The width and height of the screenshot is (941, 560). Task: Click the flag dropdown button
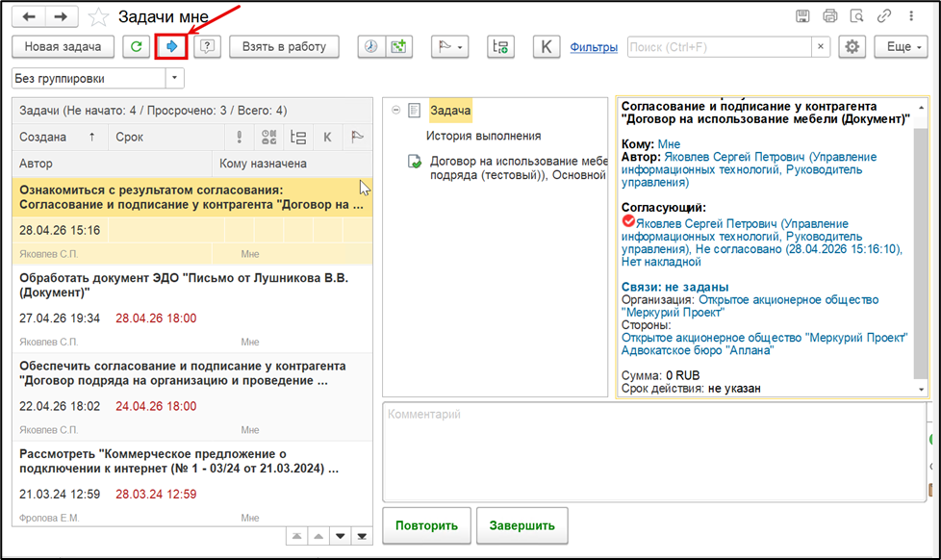450,47
